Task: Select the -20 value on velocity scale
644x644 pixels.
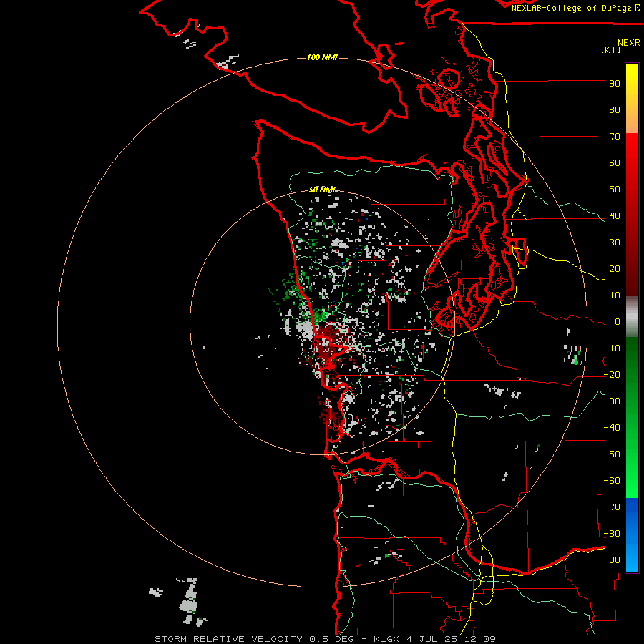Action: 612,375
